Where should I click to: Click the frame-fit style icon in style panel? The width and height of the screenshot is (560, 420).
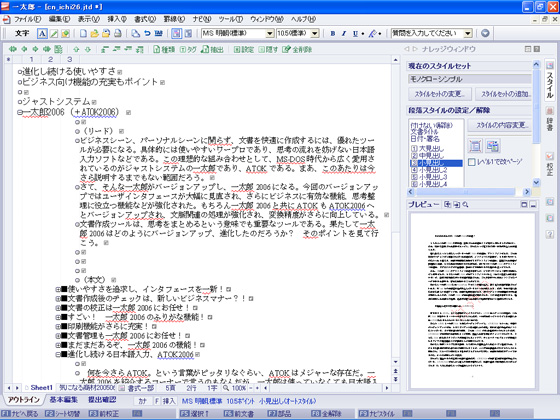click(x=475, y=146)
